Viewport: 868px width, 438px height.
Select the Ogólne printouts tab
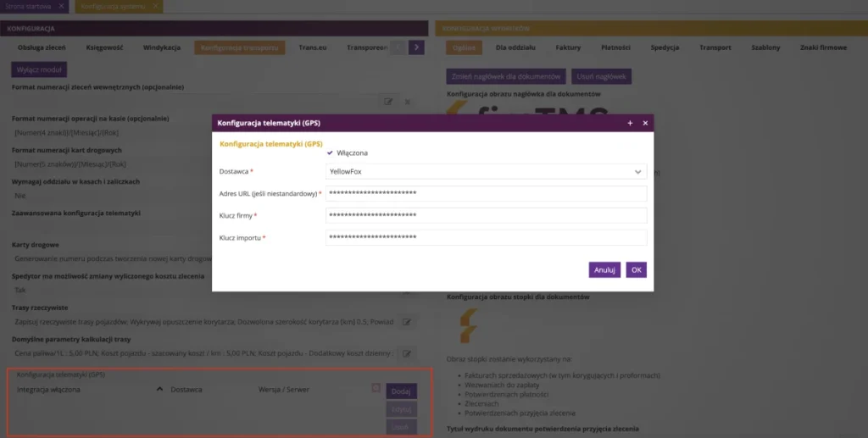point(464,47)
